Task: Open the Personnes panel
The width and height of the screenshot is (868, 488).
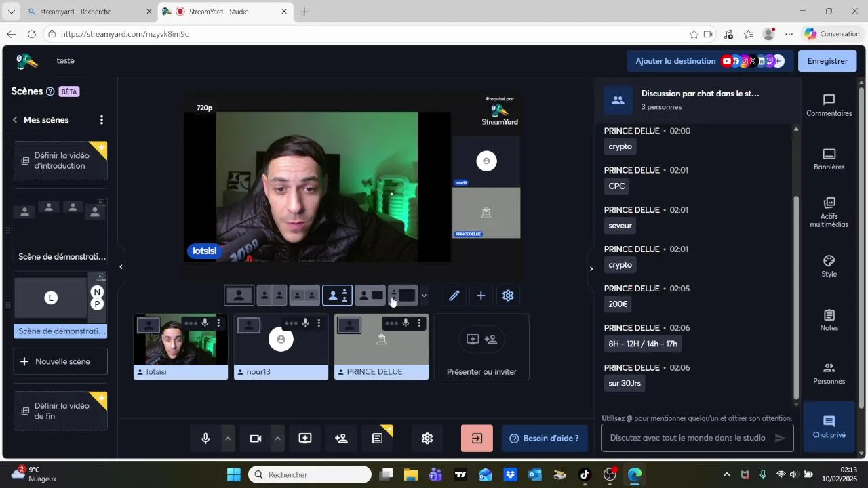Action: click(x=829, y=373)
